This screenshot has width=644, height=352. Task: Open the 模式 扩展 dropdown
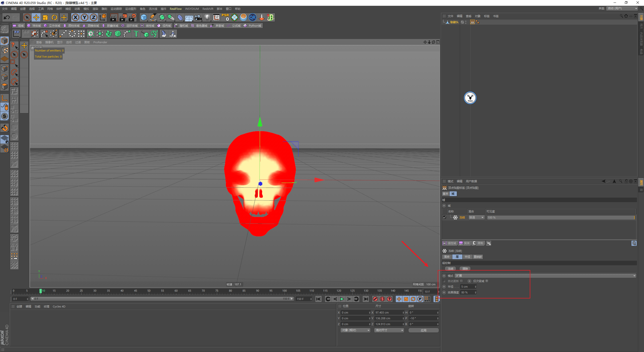(x=545, y=276)
